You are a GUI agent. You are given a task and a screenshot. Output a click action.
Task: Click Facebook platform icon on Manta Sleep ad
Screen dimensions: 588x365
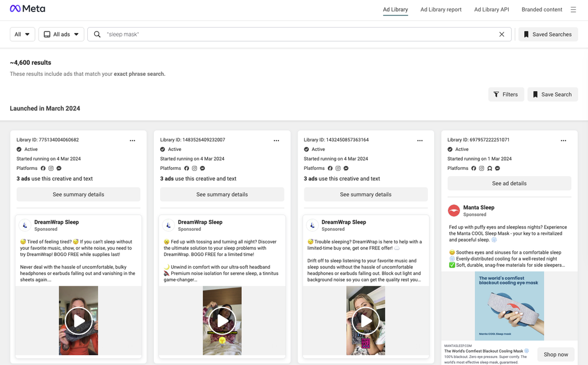click(x=474, y=168)
